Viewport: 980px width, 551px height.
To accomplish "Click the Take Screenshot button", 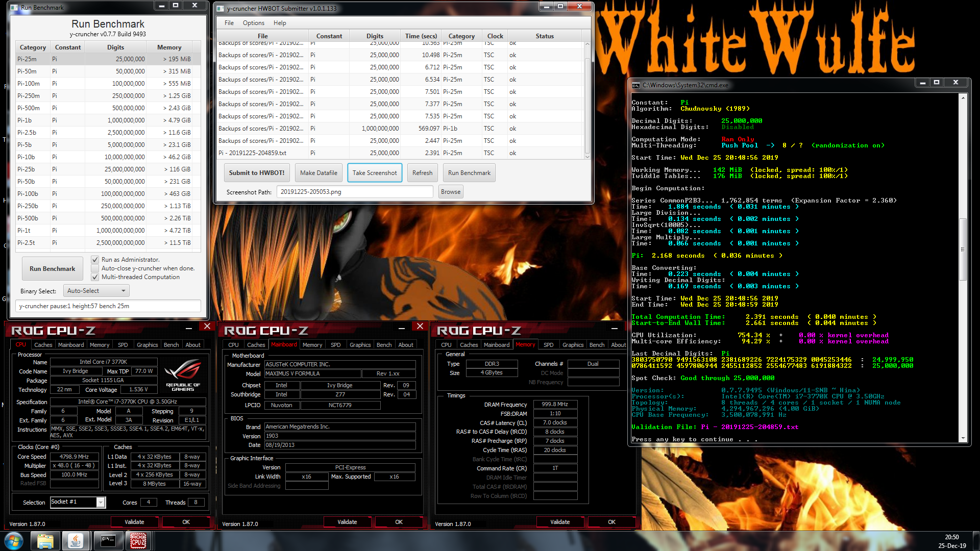I will pyautogui.click(x=375, y=173).
